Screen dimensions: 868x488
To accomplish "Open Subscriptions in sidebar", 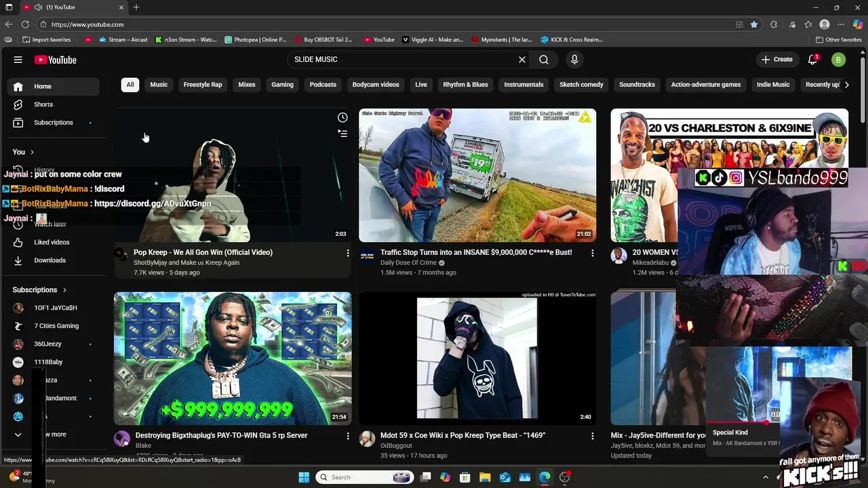I will point(53,123).
